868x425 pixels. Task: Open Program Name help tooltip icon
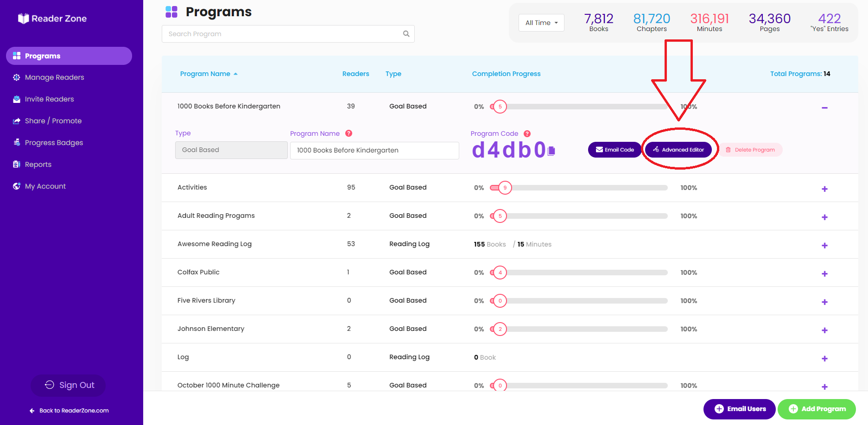(349, 133)
